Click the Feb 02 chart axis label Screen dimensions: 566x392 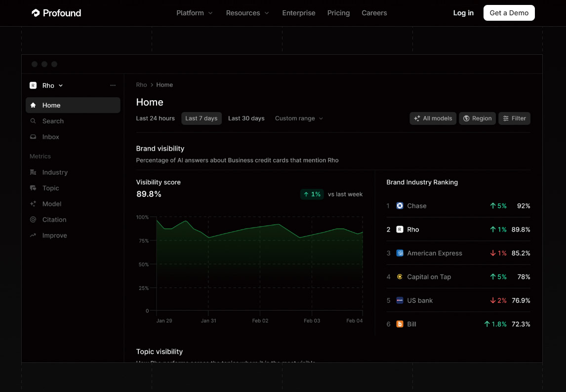coord(260,320)
